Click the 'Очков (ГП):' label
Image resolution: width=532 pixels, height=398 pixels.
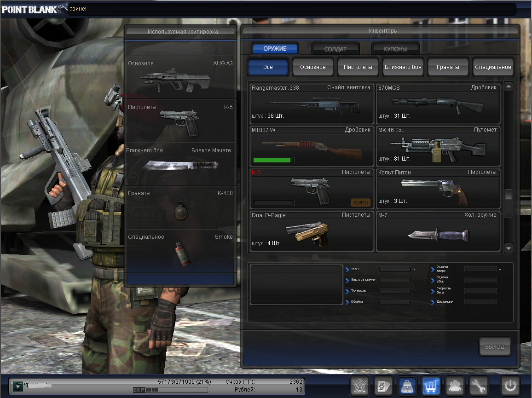pyautogui.click(x=240, y=382)
